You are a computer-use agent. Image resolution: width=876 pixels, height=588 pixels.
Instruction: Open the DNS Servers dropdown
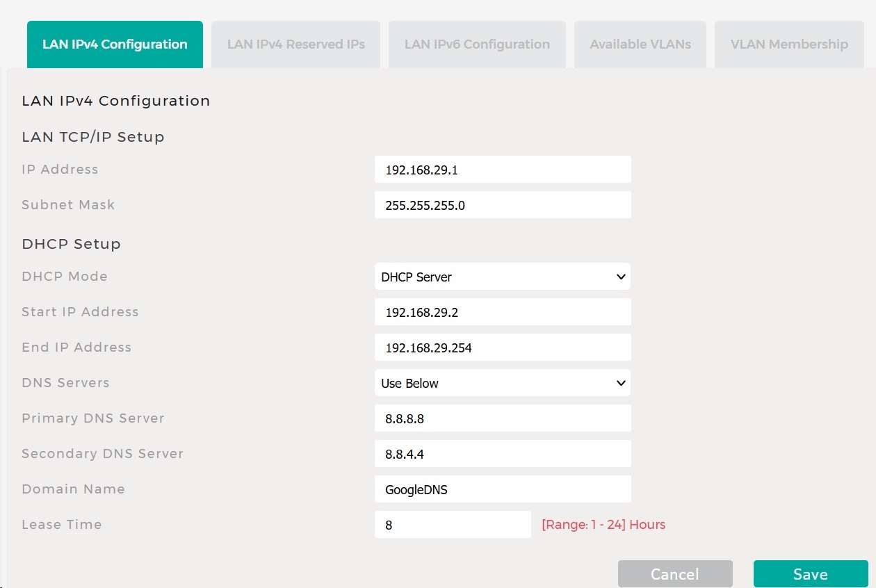pyautogui.click(x=502, y=383)
